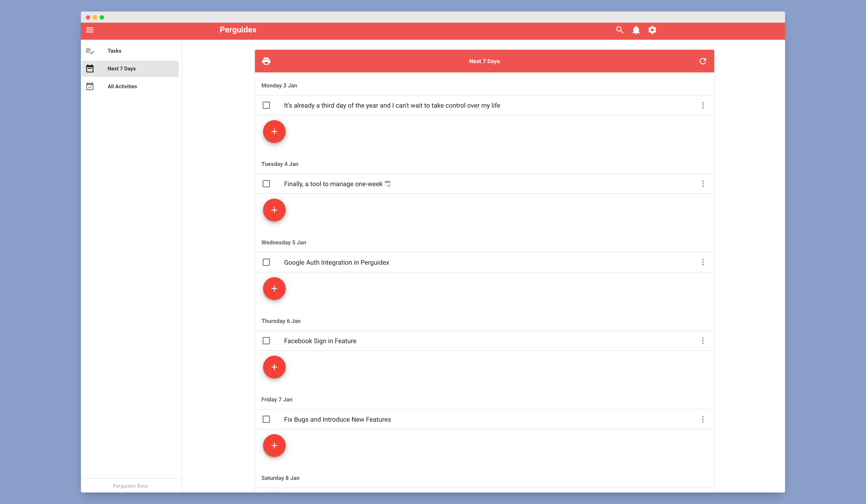
Task: Open more options for the Monday third-day task
Action: click(703, 105)
